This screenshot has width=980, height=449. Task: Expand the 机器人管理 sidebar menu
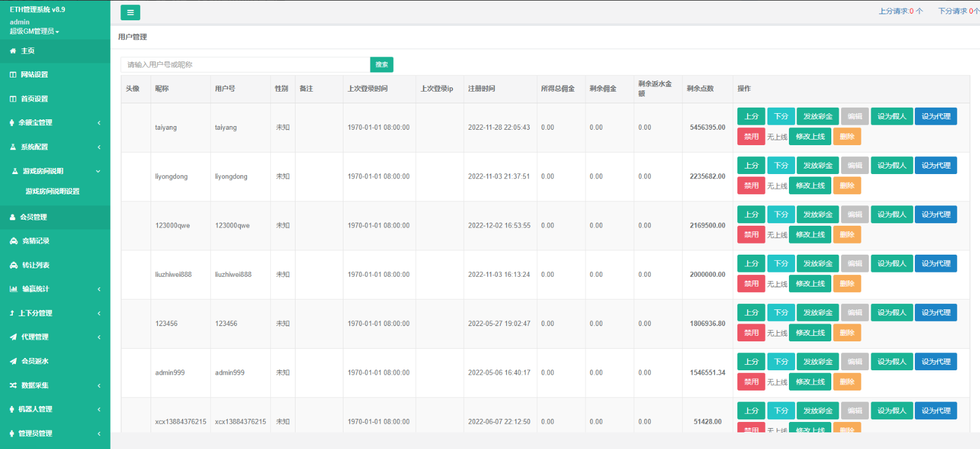55,409
